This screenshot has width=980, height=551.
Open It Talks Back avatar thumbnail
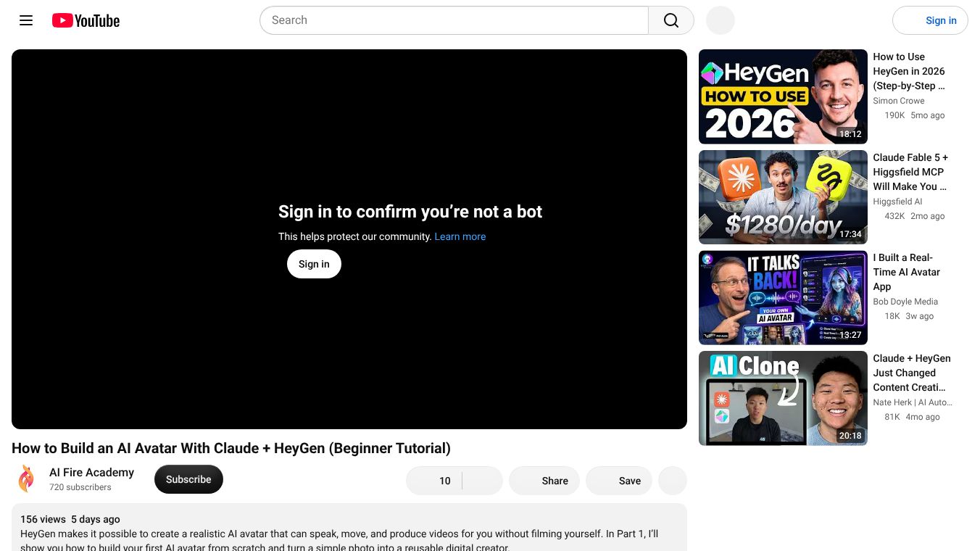coord(783,298)
